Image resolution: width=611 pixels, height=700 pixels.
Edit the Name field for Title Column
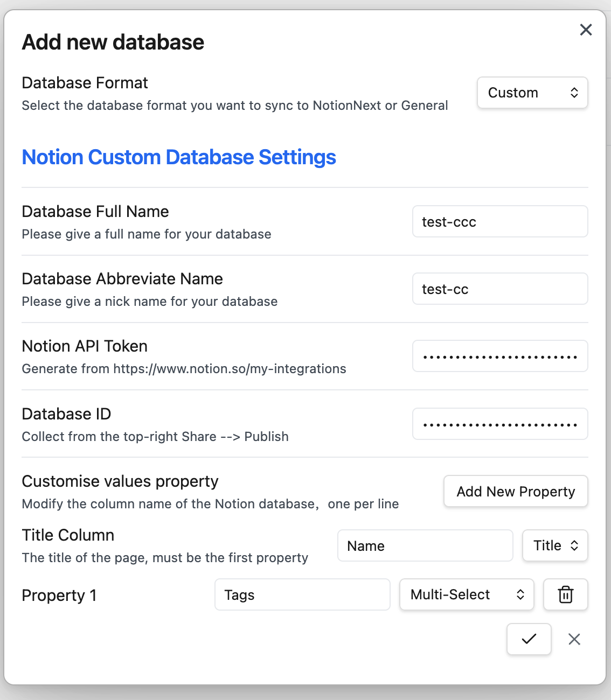pyautogui.click(x=425, y=545)
